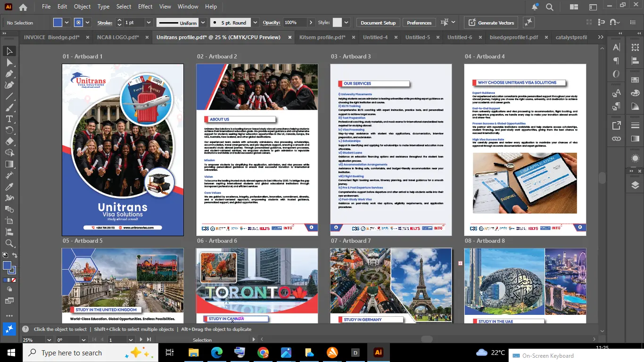The image size is (644, 362).
Task: Click the Fill color box in toolbar
Action: click(7, 266)
